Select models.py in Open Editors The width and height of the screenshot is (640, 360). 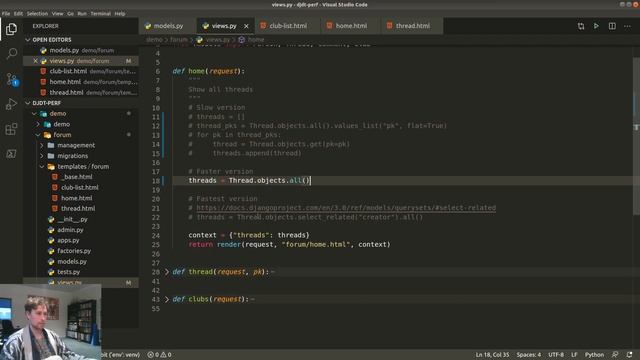(64, 50)
